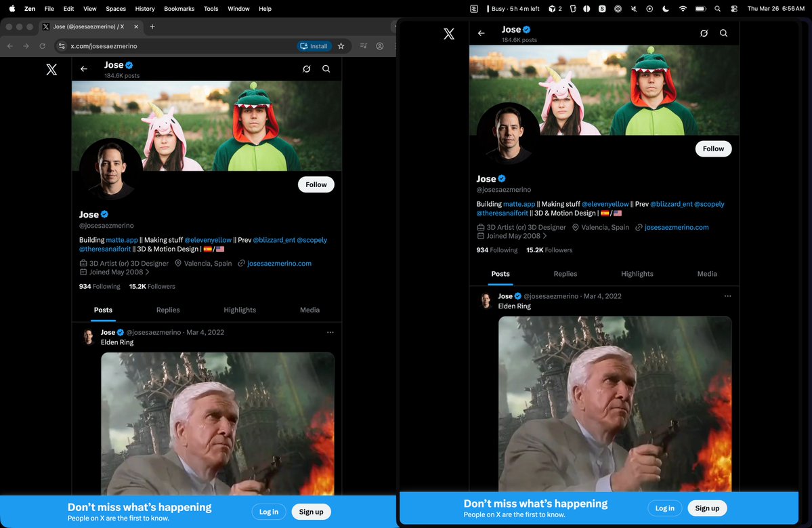Click browser reload button in Zen toolbar
Screen dimensions: 812x528
coord(43,46)
